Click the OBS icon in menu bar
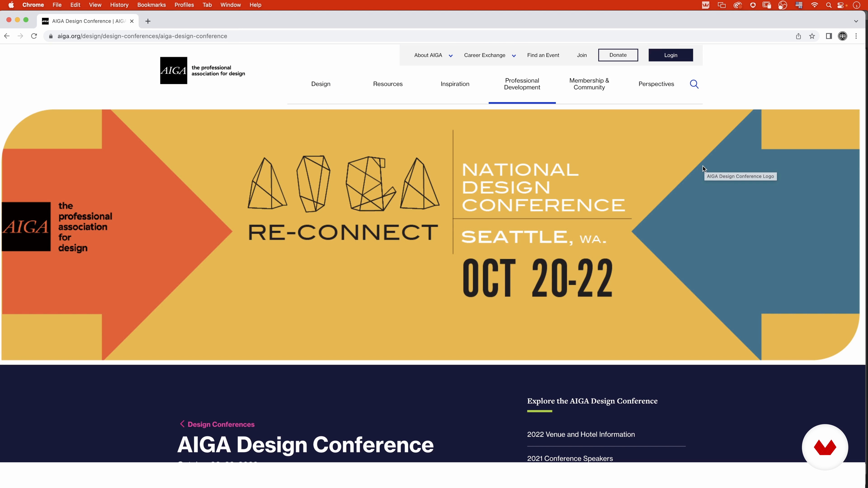Screen dimensions: 868x488 tap(783, 5)
